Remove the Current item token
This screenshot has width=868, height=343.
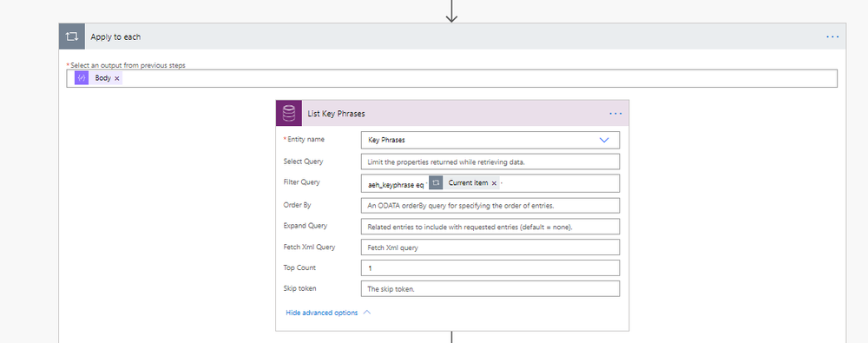(x=494, y=183)
